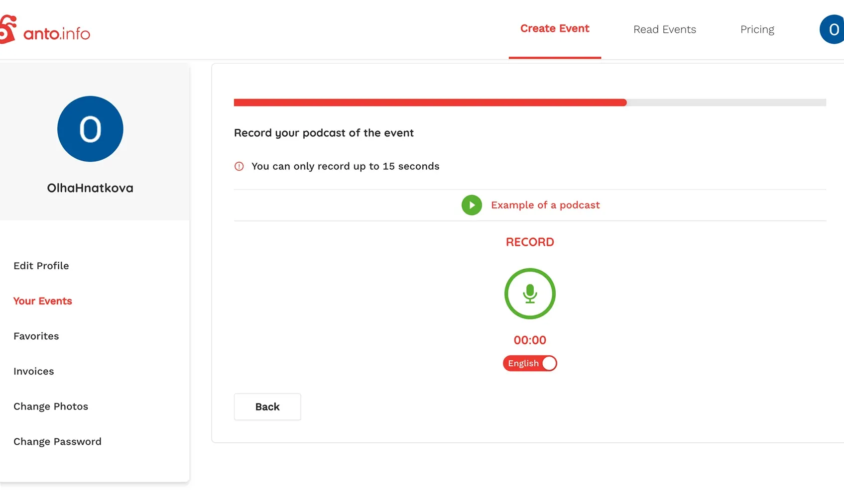Toggle the English language switch
Screen dimensions: 844x504
pos(530,363)
